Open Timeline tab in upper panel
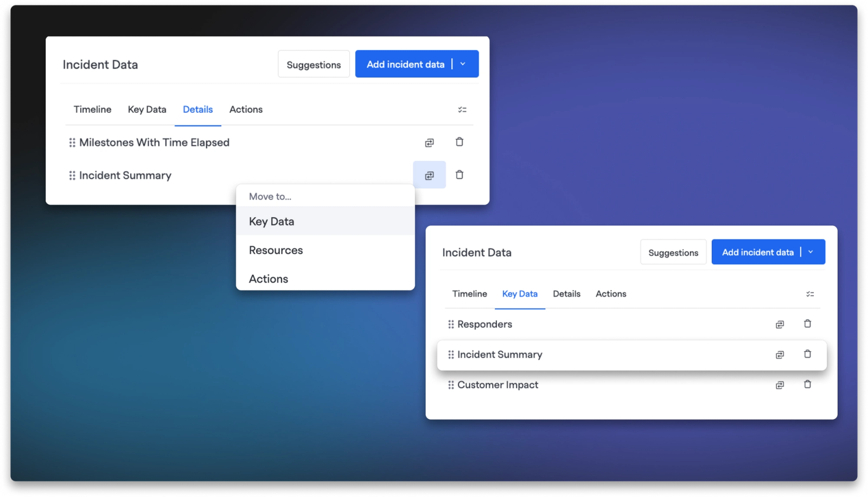The width and height of the screenshot is (868, 497). [x=92, y=109]
